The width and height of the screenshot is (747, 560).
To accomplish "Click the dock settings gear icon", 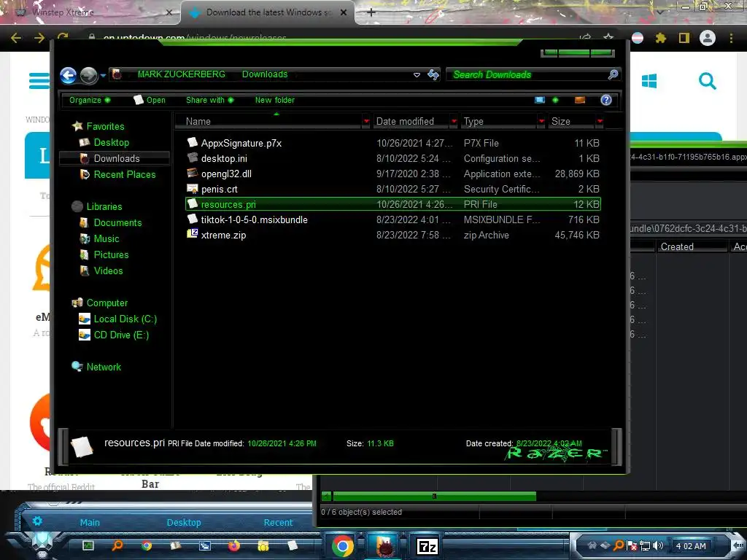I will coord(37,521).
